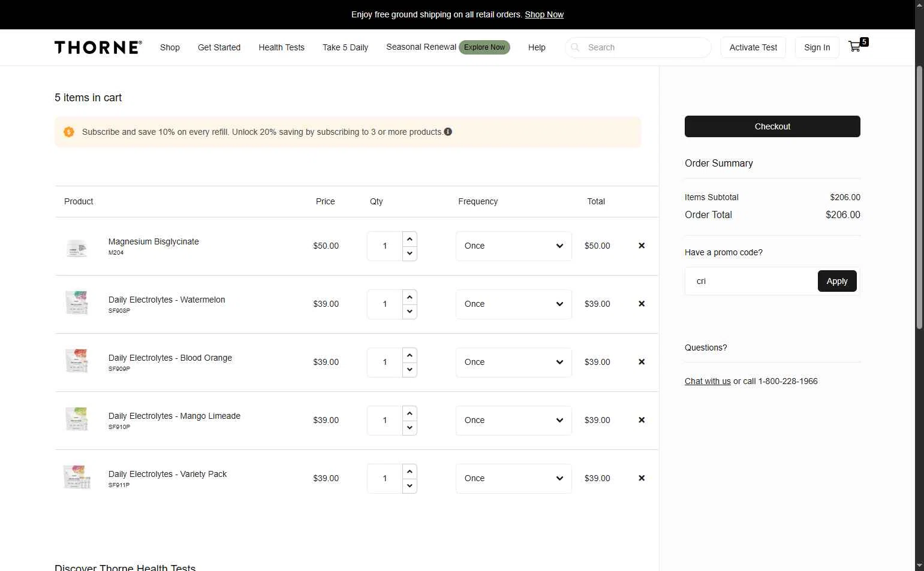Remove Magnesium Bisglycinate from cart
924x571 pixels.
point(642,246)
